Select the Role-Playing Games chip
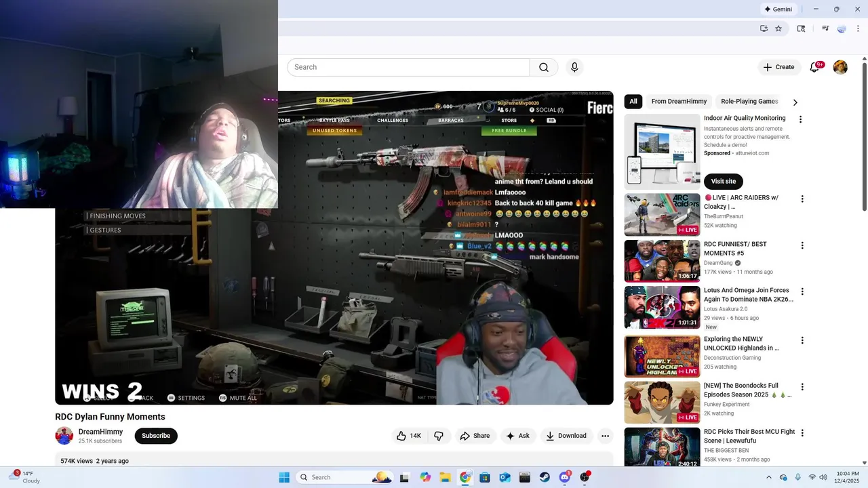 click(749, 102)
